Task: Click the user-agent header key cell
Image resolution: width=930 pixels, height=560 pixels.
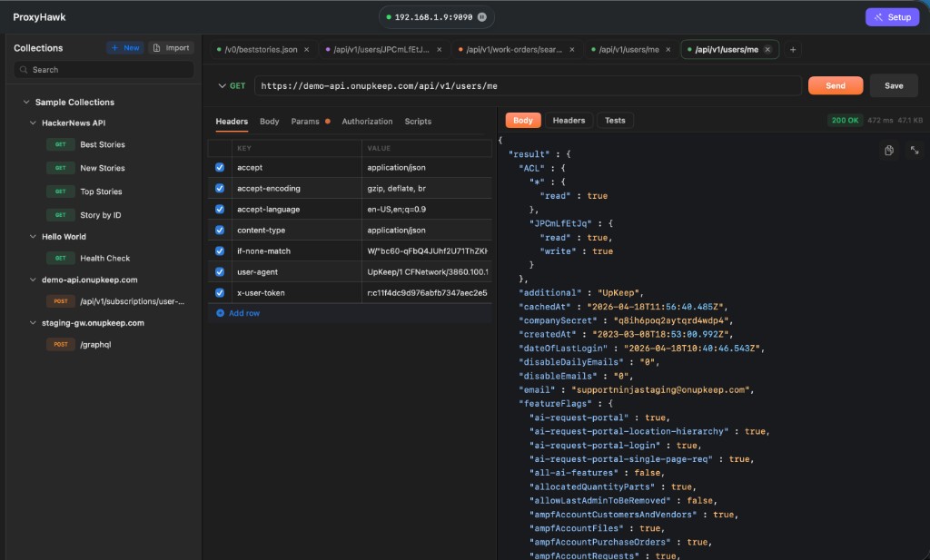Action: pyautogui.click(x=297, y=272)
